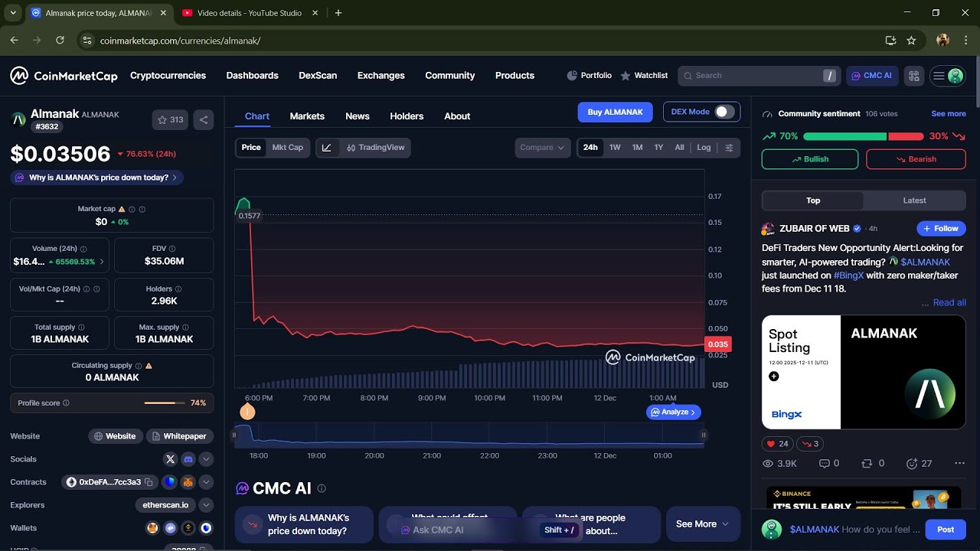Switch to the About tab
Image resolution: width=980 pixels, height=551 pixels.
457,116
